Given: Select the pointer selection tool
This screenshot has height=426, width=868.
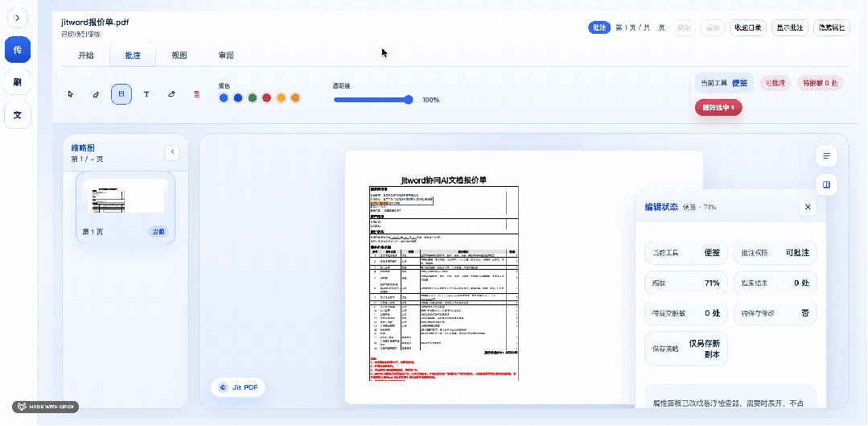Looking at the screenshot, I should 70,94.
